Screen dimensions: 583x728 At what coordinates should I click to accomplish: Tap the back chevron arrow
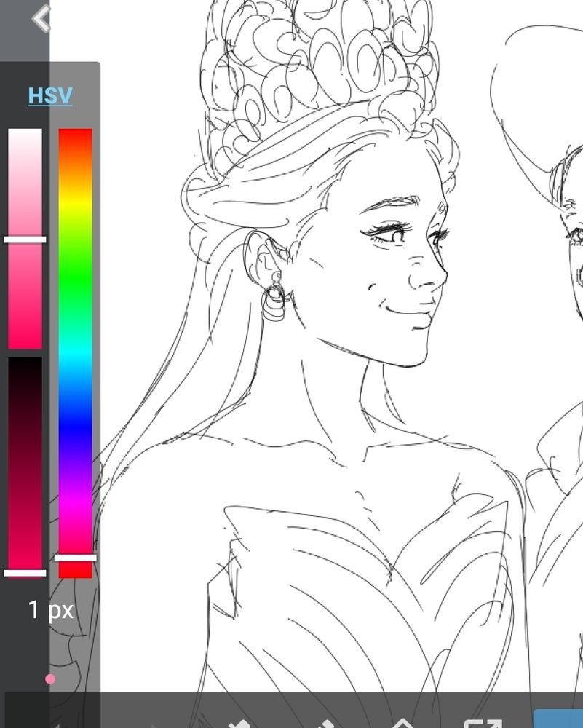click(41, 19)
